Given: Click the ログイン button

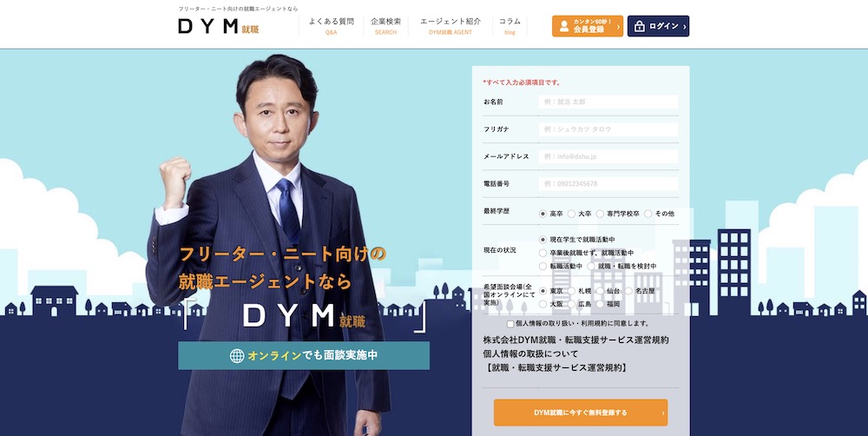Looking at the screenshot, I should point(658,26).
